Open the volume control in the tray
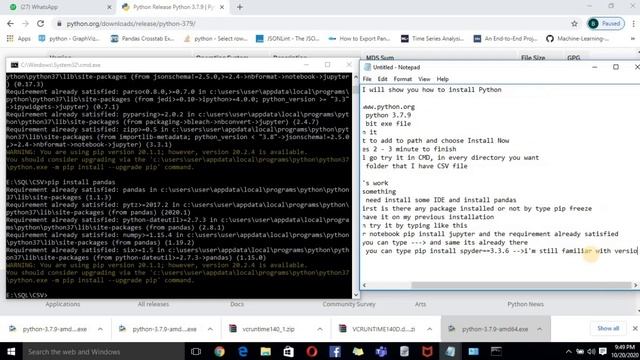 [x=591, y=351]
